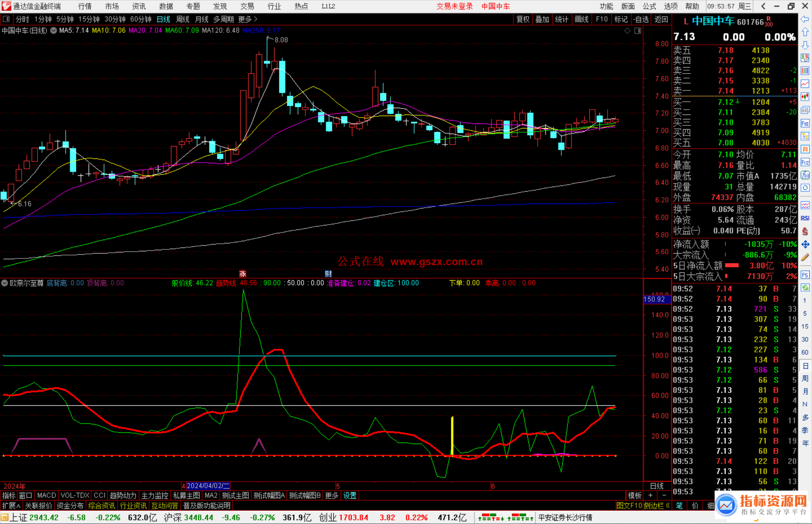Viewport: 812px width, 524px height.
Task: Switch to the 周线 period tab
Action: 183,19
